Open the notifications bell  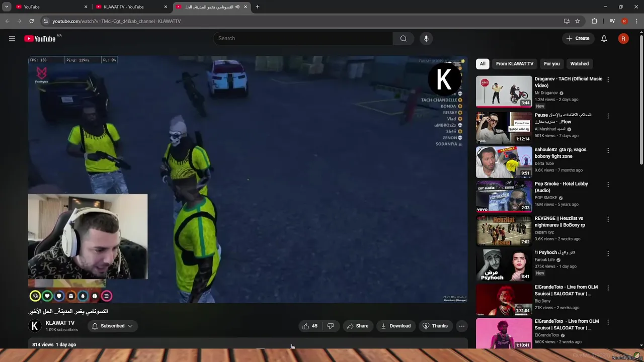pos(604,38)
